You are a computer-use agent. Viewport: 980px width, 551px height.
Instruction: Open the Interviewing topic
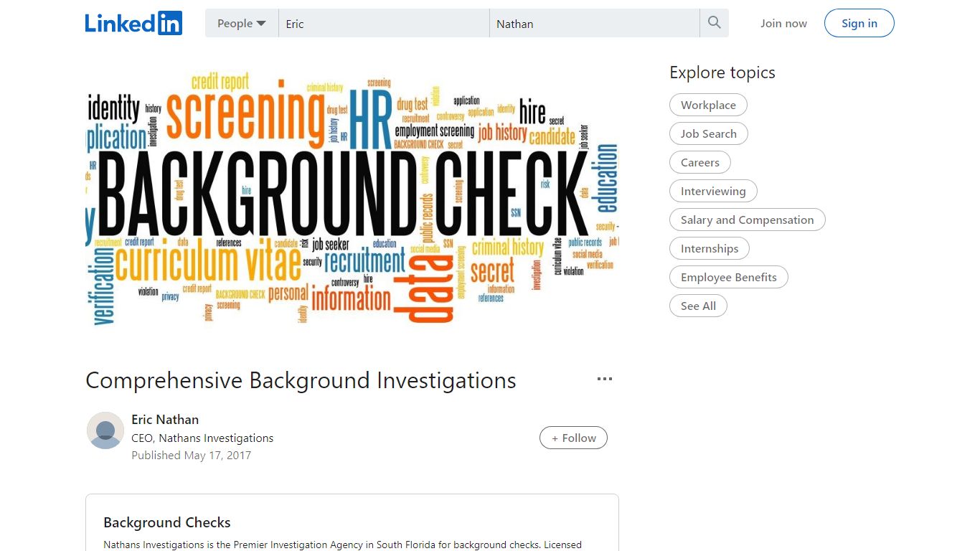pyautogui.click(x=713, y=191)
